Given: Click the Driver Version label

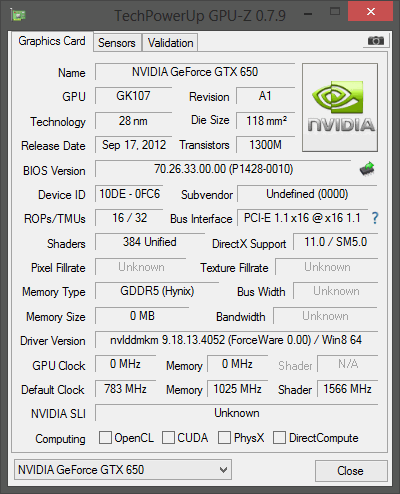Looking at the screenshot, I should coord(53,341).
